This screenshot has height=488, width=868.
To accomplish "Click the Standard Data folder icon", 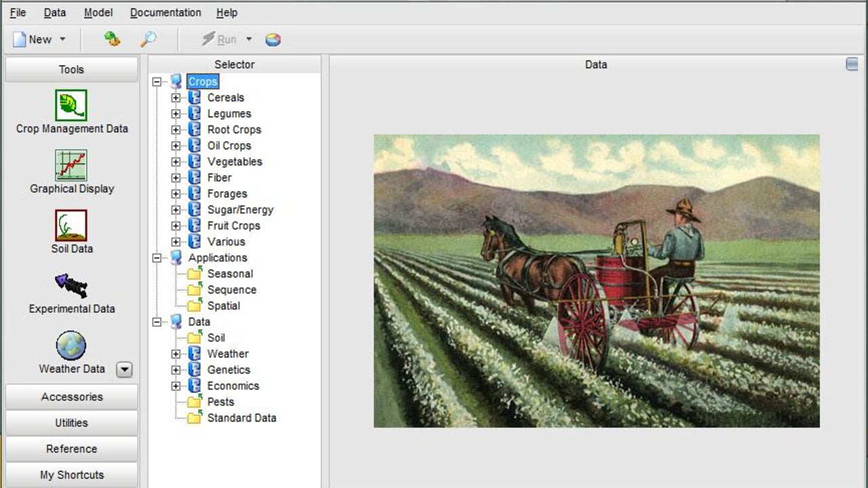I will [x=195, y=418].
